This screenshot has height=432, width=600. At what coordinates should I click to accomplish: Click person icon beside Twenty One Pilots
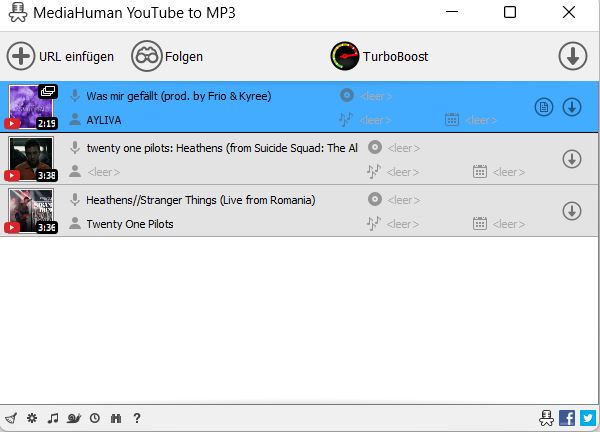tap(75, 223)
